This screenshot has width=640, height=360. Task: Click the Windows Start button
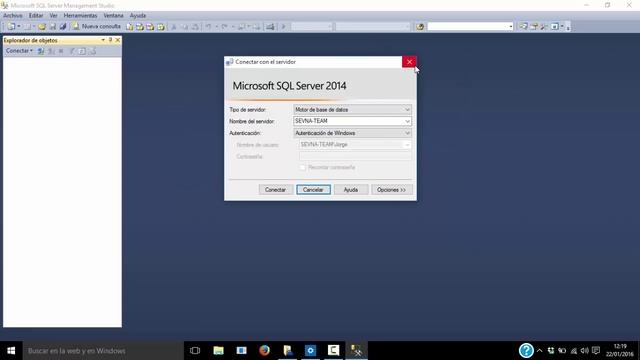click(11, 351)
